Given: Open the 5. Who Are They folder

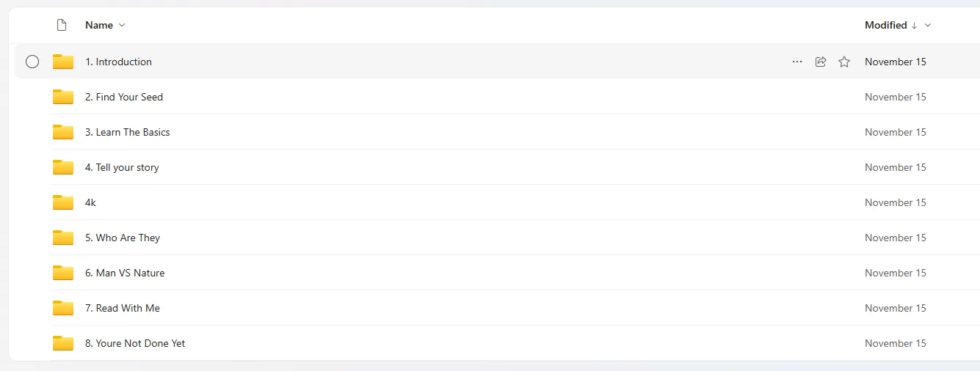Looking at the screenshot, I should pyautogui.click(x=122, y=238).
